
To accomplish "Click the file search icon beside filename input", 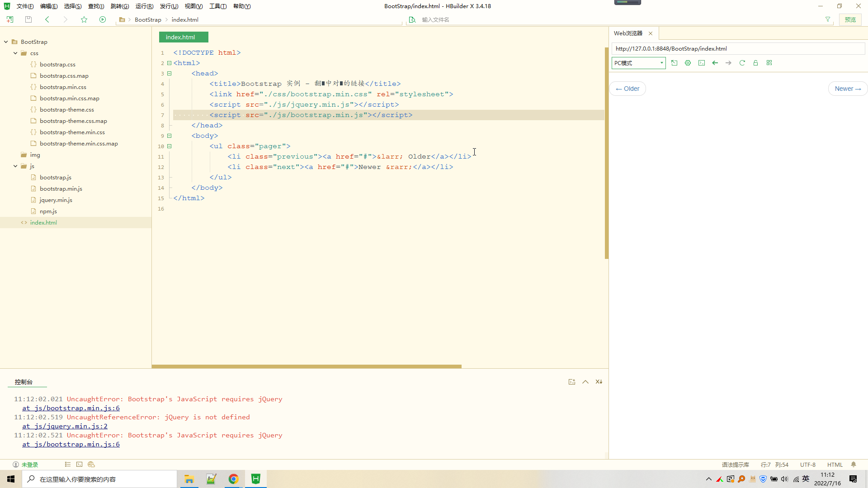I will tap(412, 19).
